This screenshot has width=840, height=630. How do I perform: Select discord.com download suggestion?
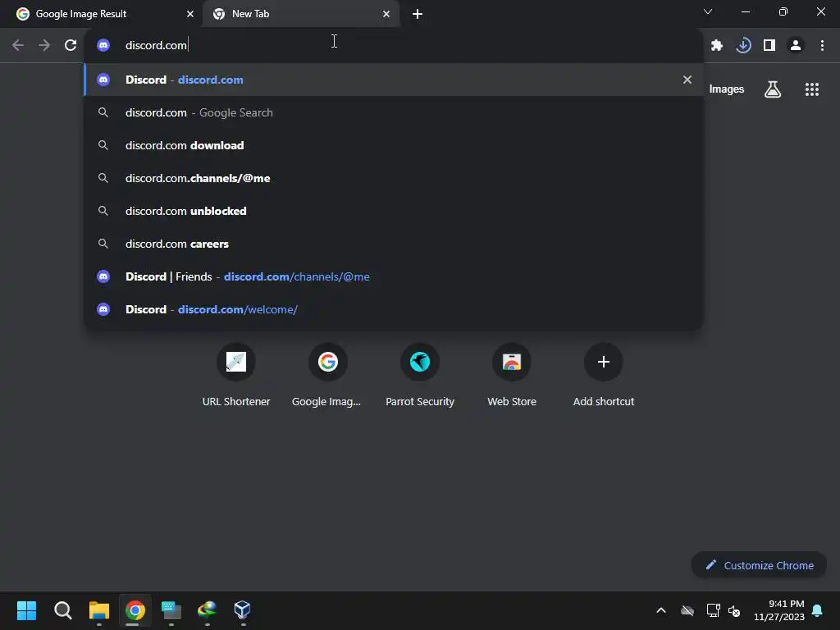click(394, 145)
